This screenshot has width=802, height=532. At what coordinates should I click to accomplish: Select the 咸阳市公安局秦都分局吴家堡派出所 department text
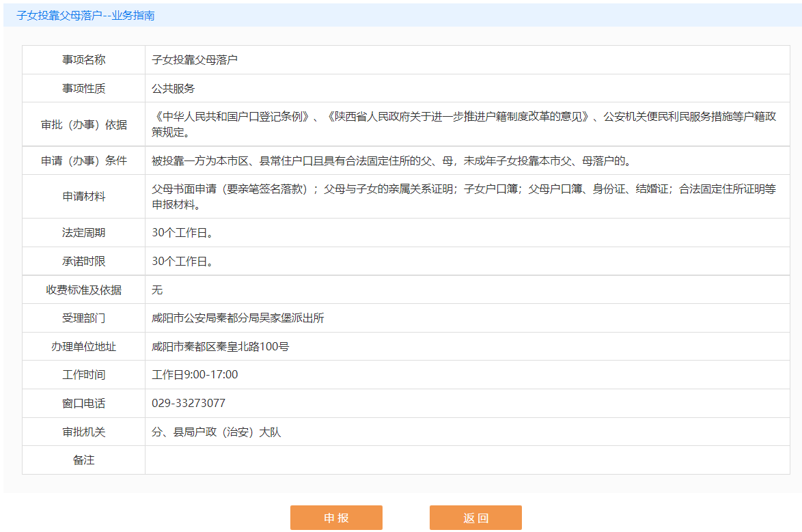point(238,318)
